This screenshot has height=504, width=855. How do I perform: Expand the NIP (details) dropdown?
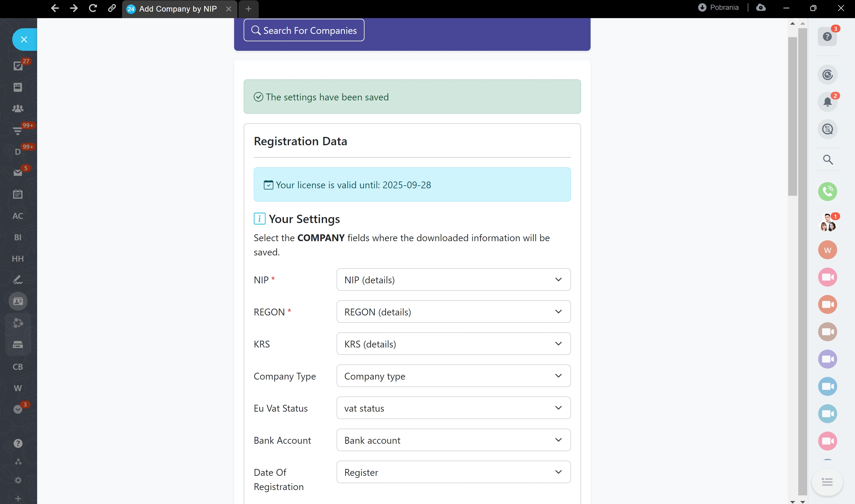tap(453, 279)
